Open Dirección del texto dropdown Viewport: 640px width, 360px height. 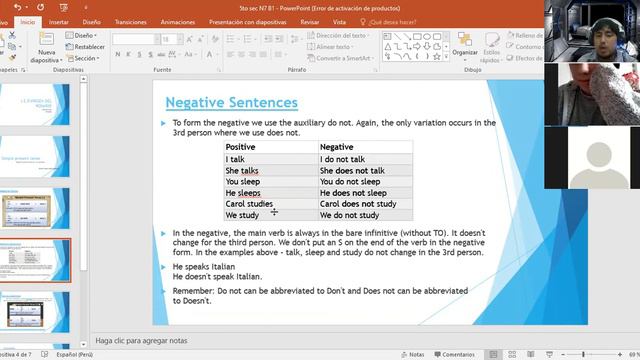(338, 36)
